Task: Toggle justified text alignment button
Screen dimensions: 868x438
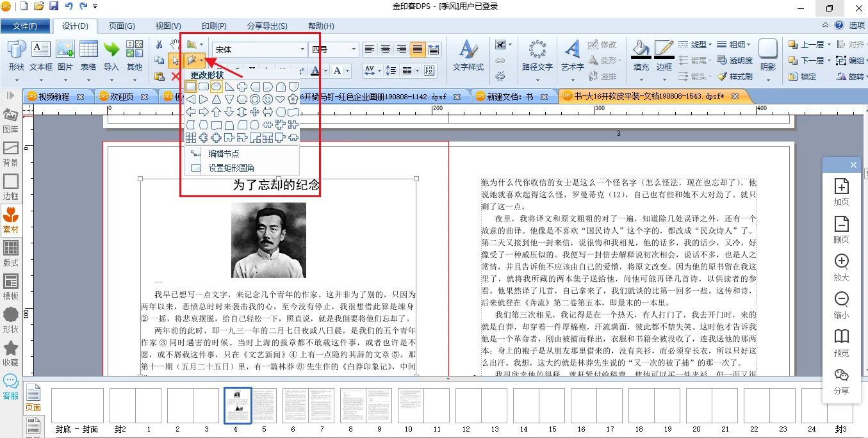Action: [x=418, y=49]
